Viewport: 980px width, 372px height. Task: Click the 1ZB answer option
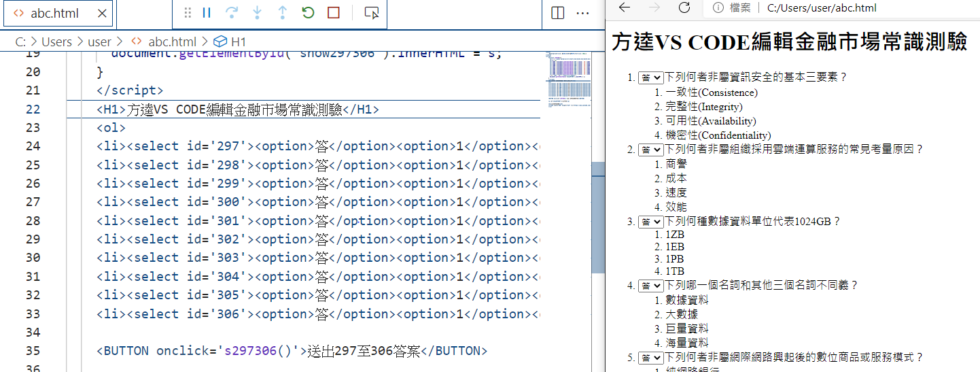pyautogui.click(x=675, y=235)
